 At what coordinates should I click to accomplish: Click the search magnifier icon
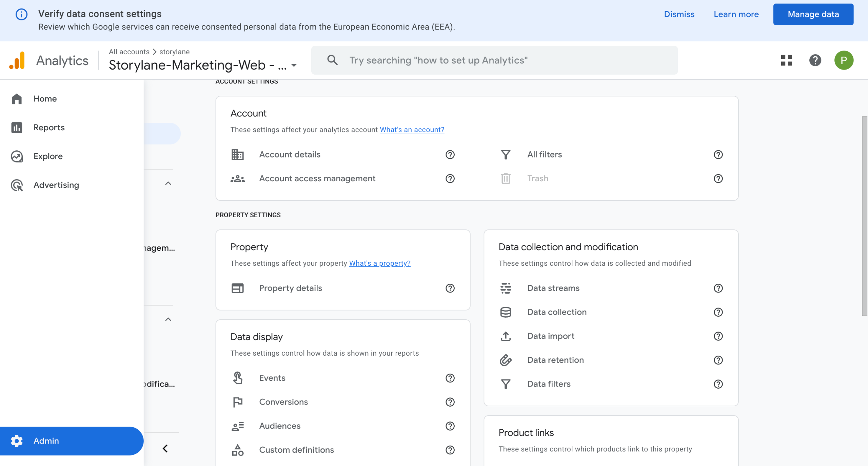332,60
